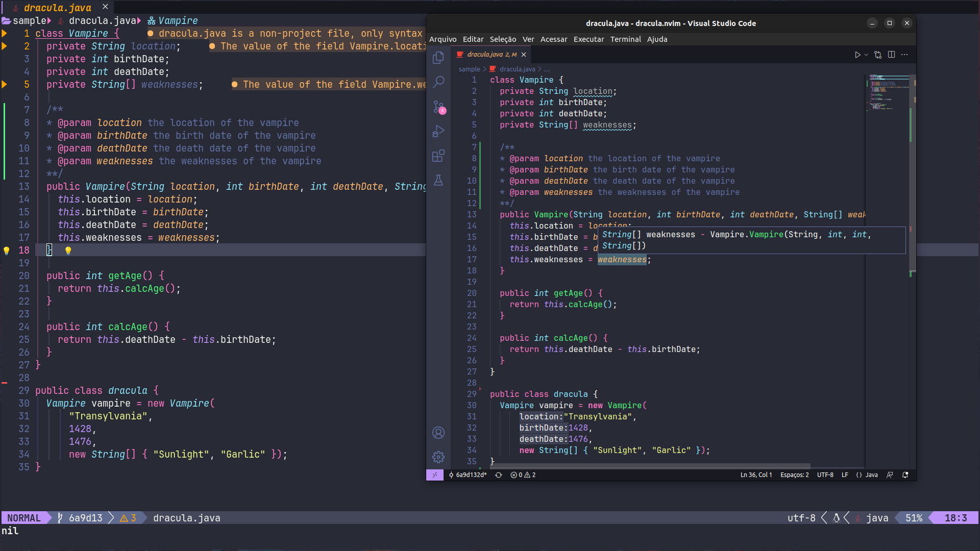Click the VS Code minimap code preview

[x=888, y=92]
